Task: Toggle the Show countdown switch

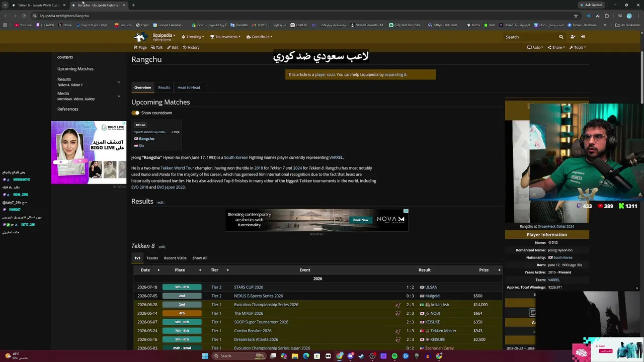Action: click(135, 113)
